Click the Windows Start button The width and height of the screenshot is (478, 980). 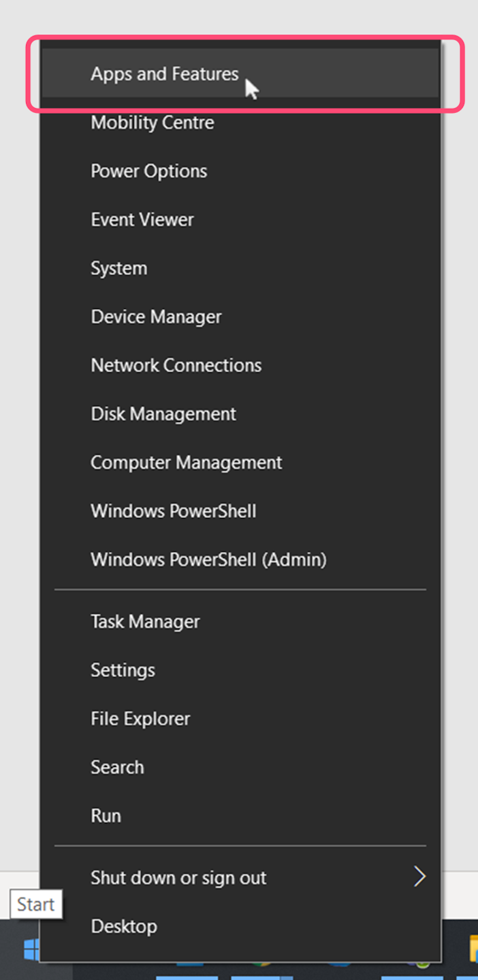(x=30, y=949)
